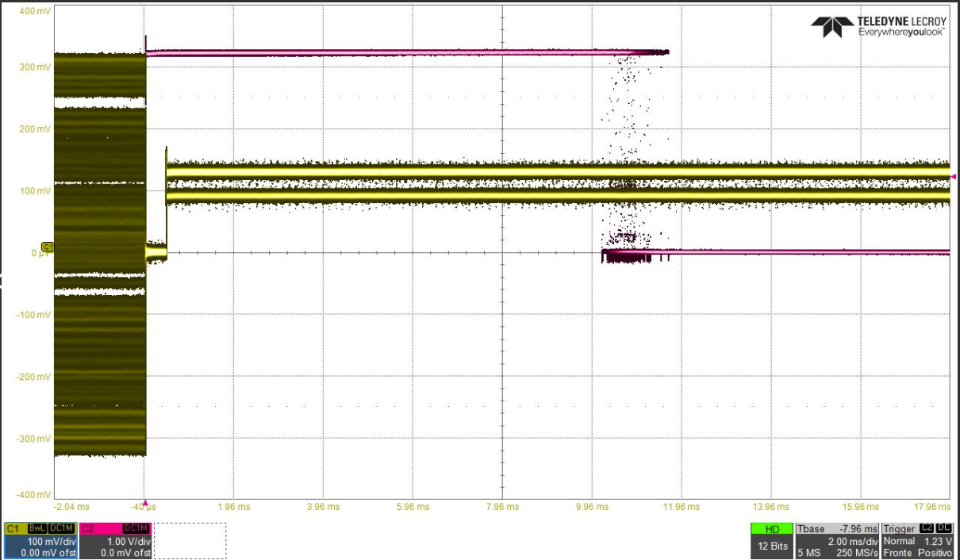Click the DC trigger coupling badge

click(944, 528)
